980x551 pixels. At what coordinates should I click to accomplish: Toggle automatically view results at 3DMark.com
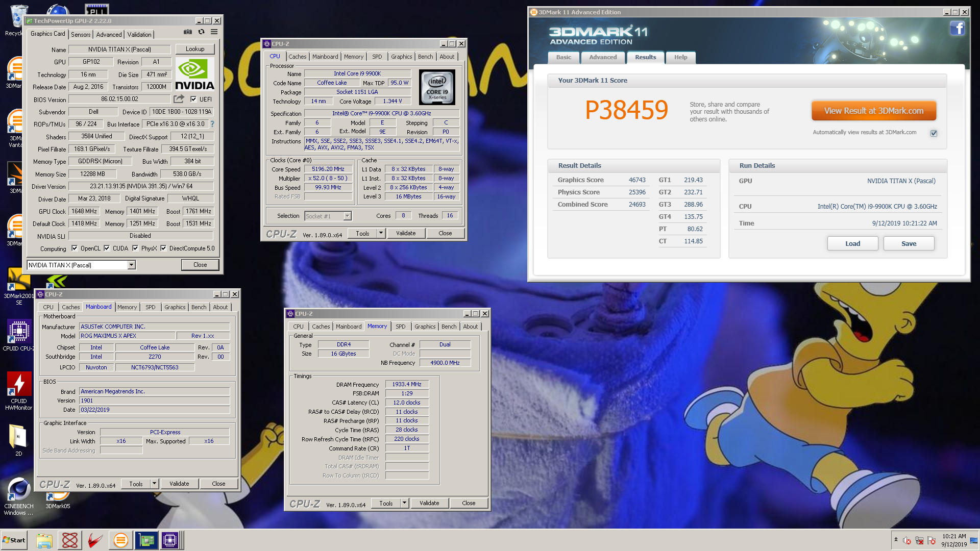click(x=934, y=133)
